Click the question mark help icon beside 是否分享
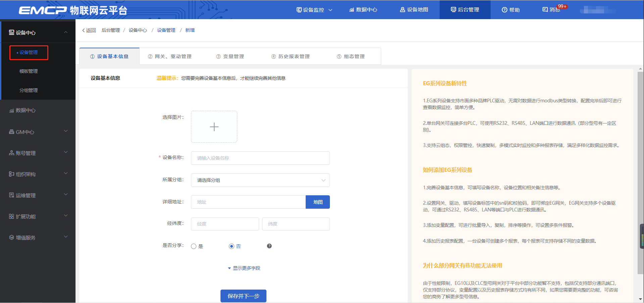 click(x=269, y=246)
